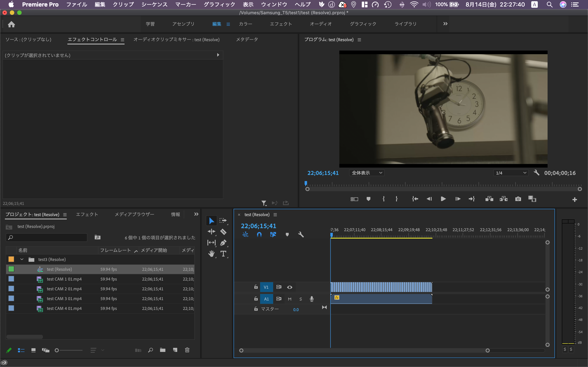
Task: Open the 1/4 playback resolution dropdown
Action: [511, 173]
